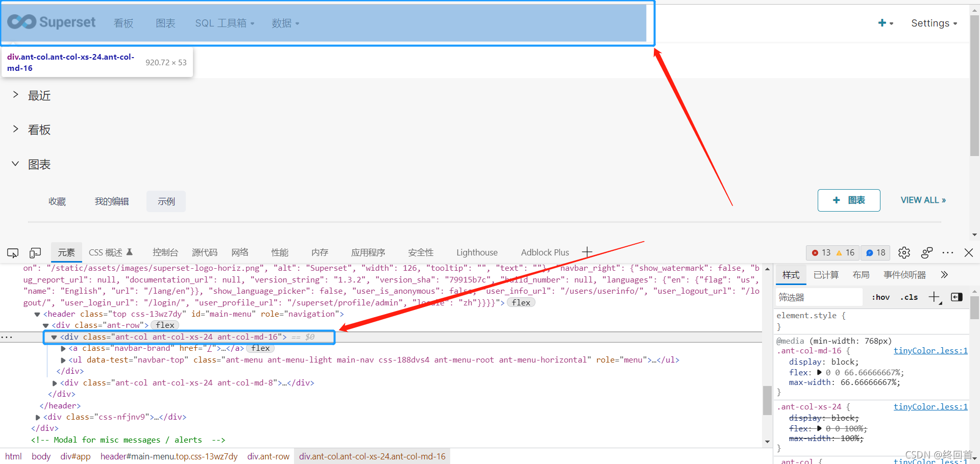Close the DevTools panel
980x464 pixels.
(969, 252)
